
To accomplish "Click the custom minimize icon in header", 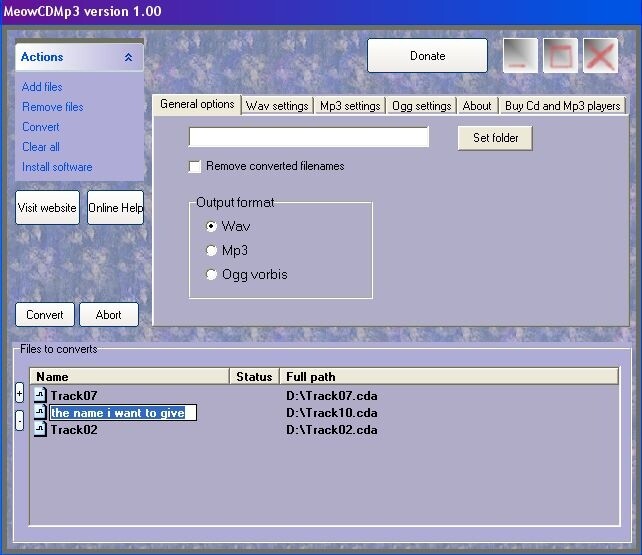I will pyautogui.click(x=518, y=56).
